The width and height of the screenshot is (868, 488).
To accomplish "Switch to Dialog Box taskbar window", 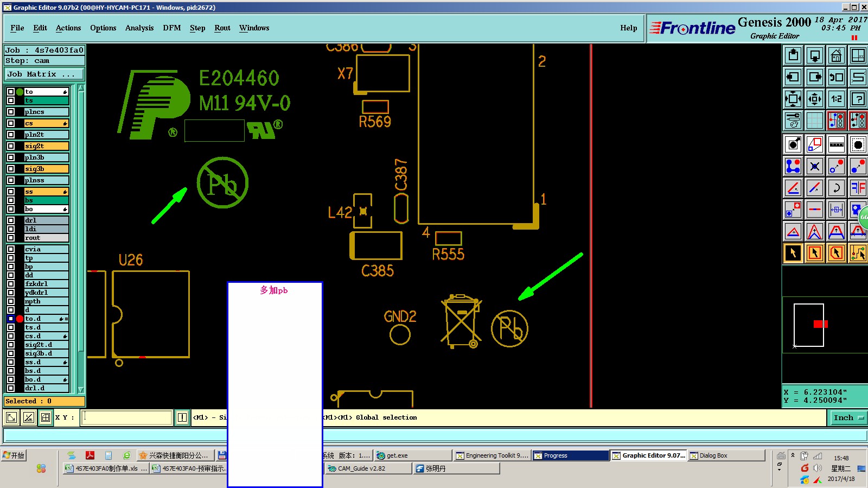I will [726, 455].
